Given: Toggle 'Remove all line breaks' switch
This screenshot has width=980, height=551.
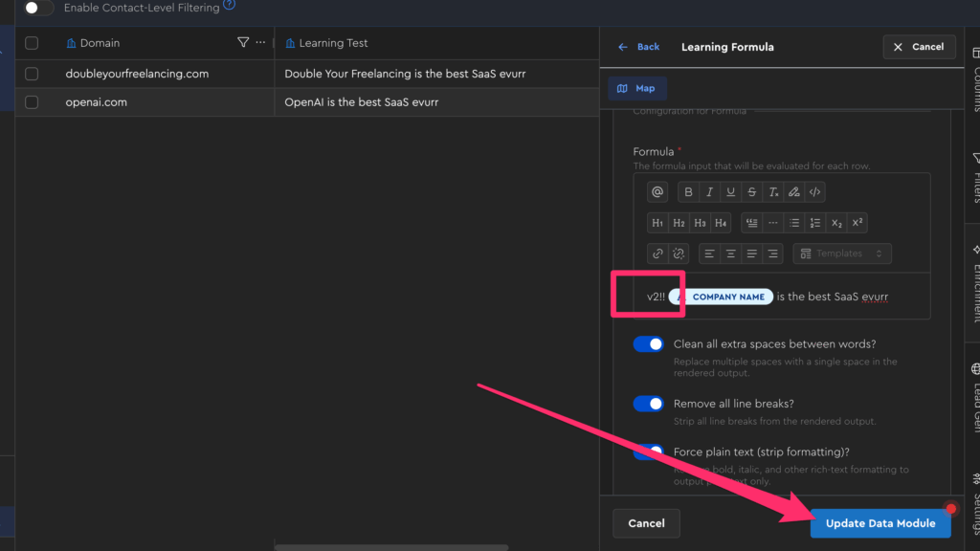Looking at the screenshot, I should 648,404.
